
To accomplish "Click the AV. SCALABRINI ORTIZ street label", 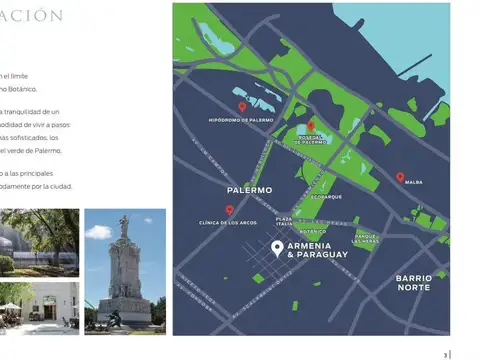I will (262, 294).
